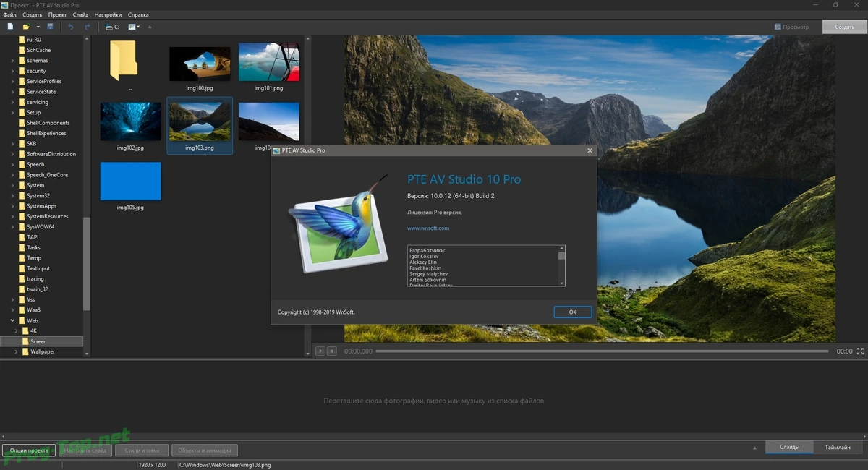The height and width of the screenshot is (470, 868).
Task: Click the folder tree vertical scrollbar
Action: click(87, 264)
